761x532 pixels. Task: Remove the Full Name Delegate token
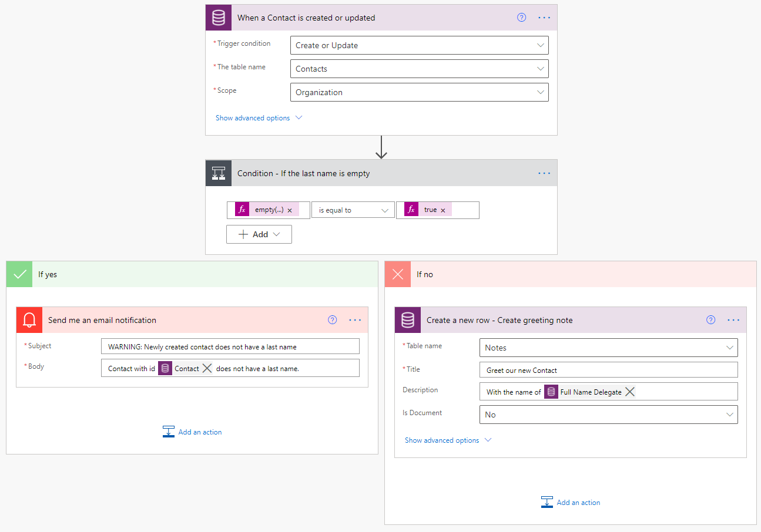(630, 392)
